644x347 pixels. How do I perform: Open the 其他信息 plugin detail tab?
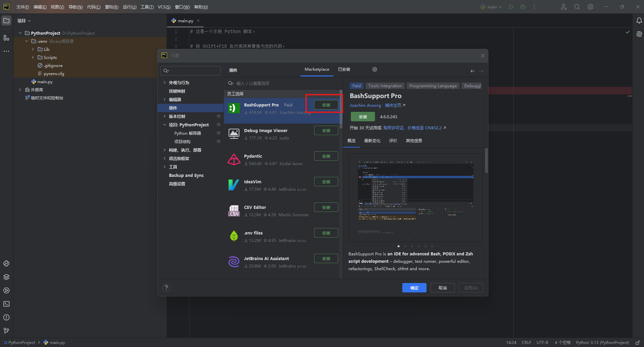tap(414, 141)
